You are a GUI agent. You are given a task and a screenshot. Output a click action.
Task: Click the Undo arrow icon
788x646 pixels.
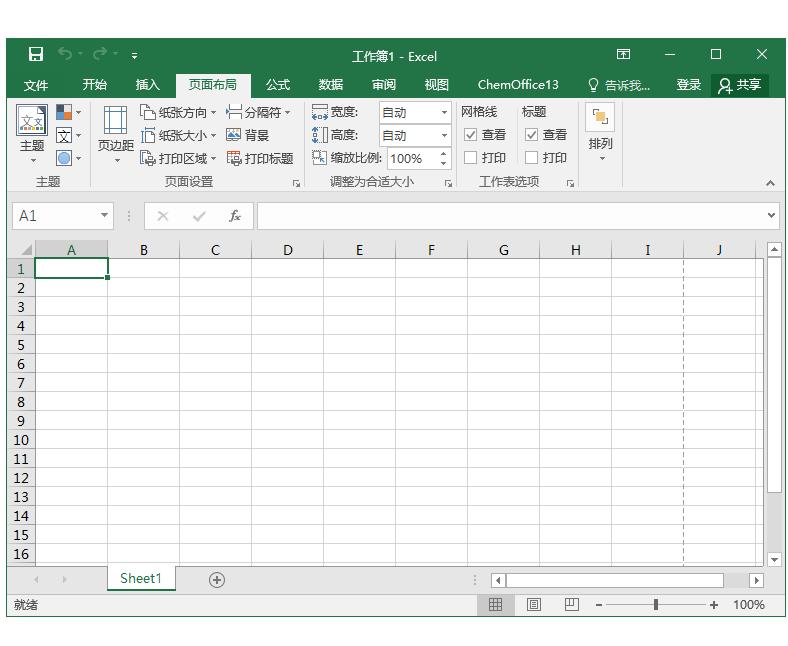(65, 53)
